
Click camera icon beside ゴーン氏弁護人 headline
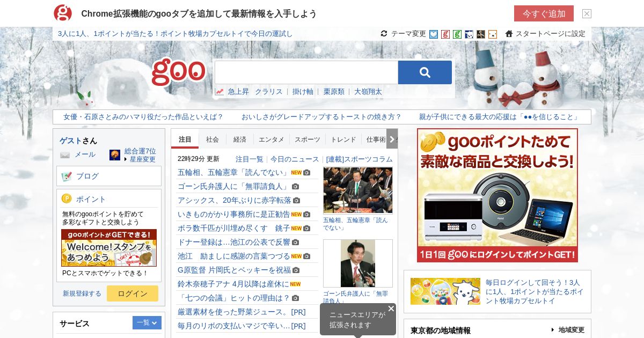click(295, 187)
